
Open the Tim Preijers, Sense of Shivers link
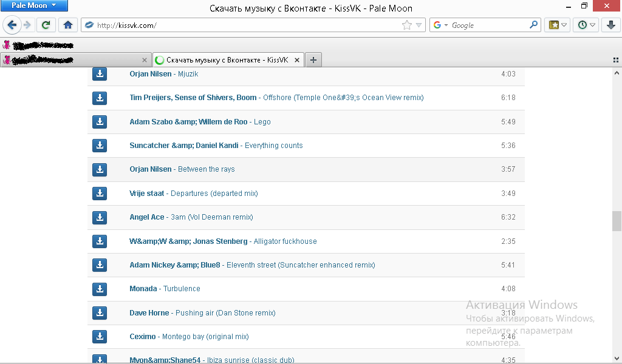point(276,98)
